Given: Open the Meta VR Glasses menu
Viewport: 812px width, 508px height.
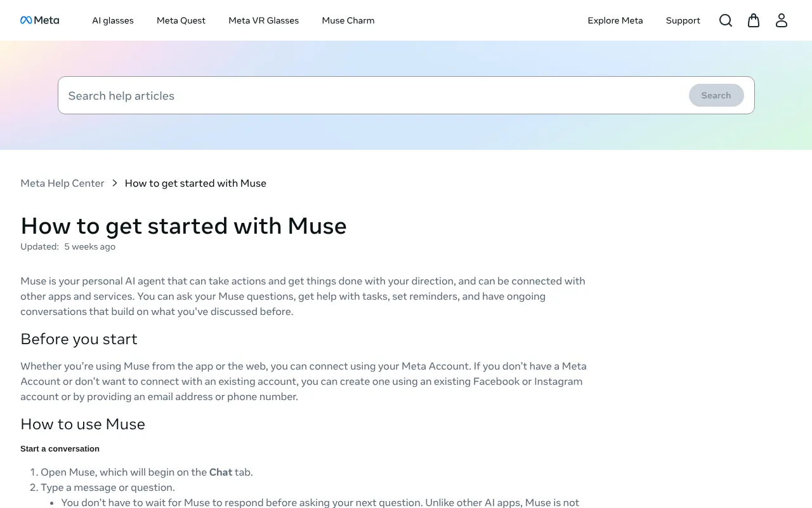Looking at the screenshot, I should point(263,20).
